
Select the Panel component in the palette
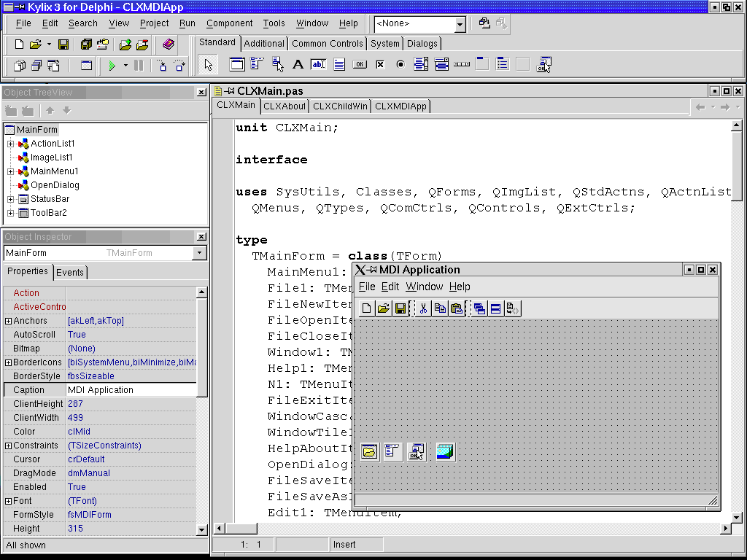(523, 64)
